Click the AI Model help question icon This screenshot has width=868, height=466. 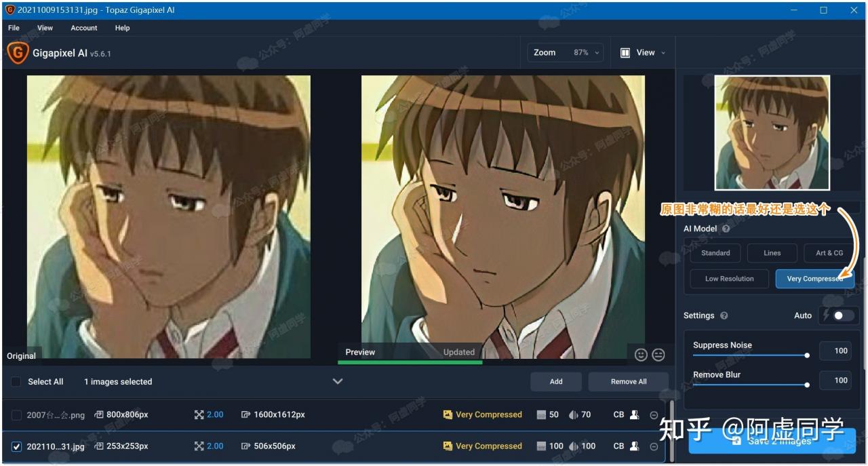point(726,229)
